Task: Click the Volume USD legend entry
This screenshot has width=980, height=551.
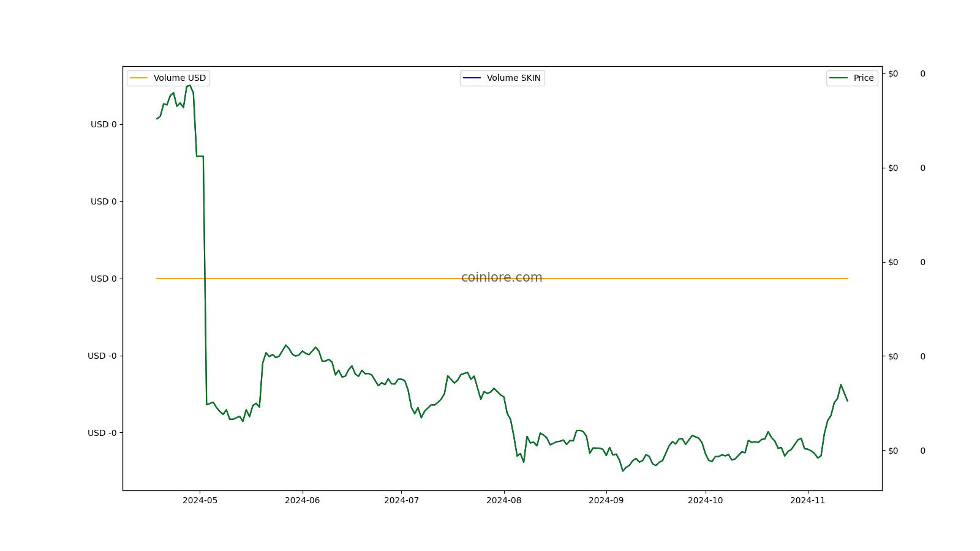Action: coord(168,78)
